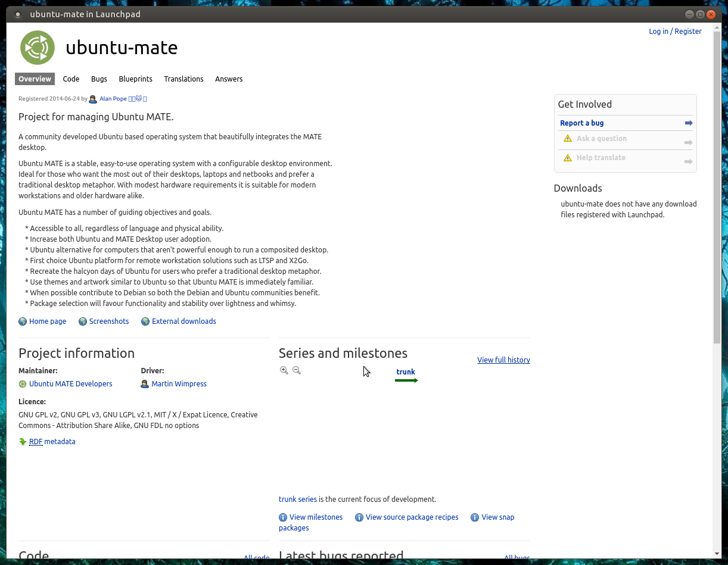728x565 pixels.
Task: Click the info icon beside View snap packages
Action: (x=475, y=517)
